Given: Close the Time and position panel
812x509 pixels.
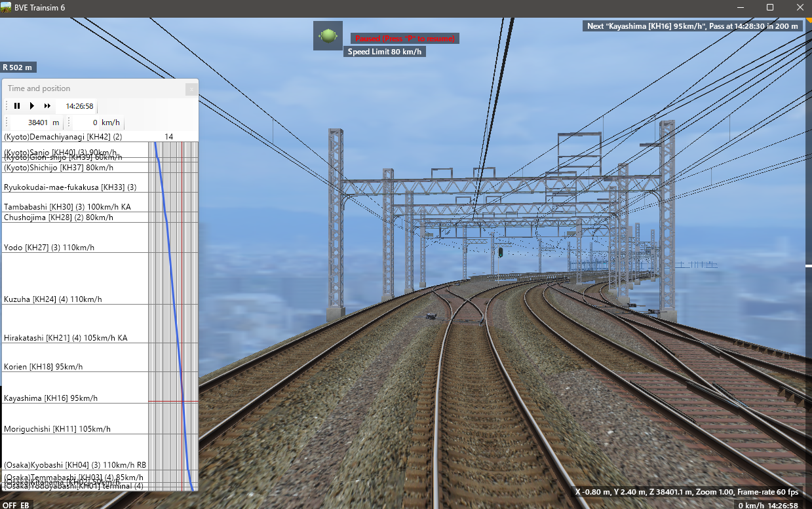Looking at the screenshot, I should (191, 88).
